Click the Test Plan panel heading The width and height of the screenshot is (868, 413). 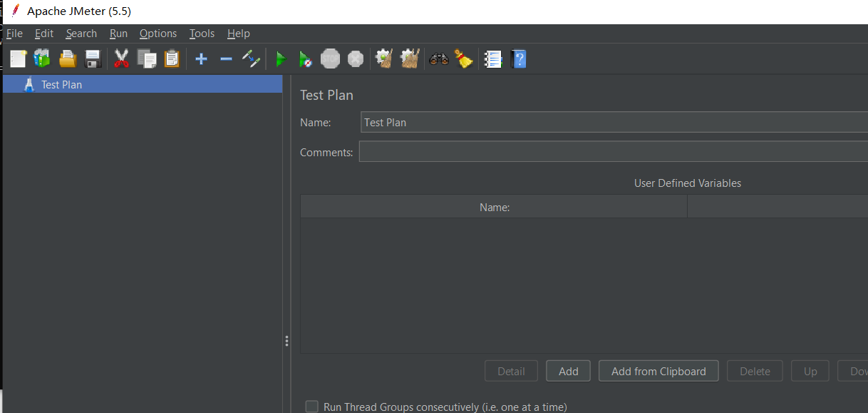(326, 95)
